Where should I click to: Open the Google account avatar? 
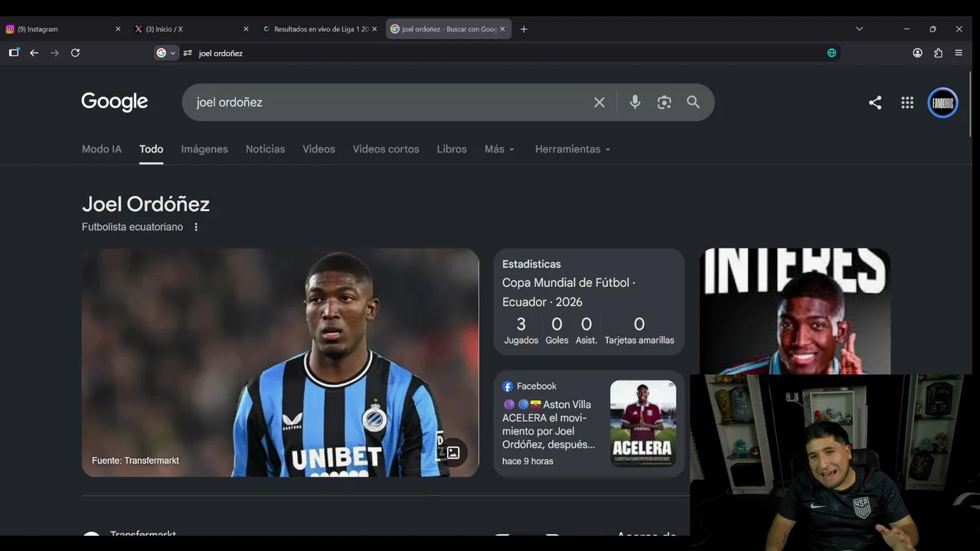click(x=942, y=103)
